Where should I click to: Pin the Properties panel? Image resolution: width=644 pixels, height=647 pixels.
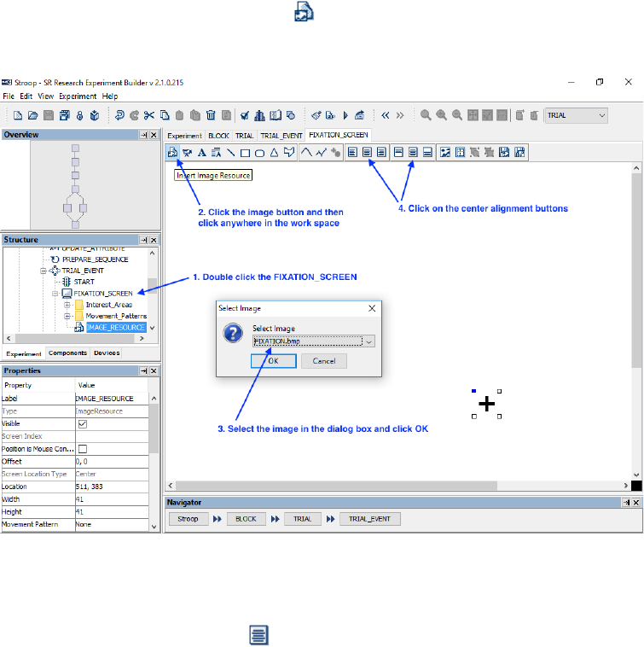coord(143,371)
